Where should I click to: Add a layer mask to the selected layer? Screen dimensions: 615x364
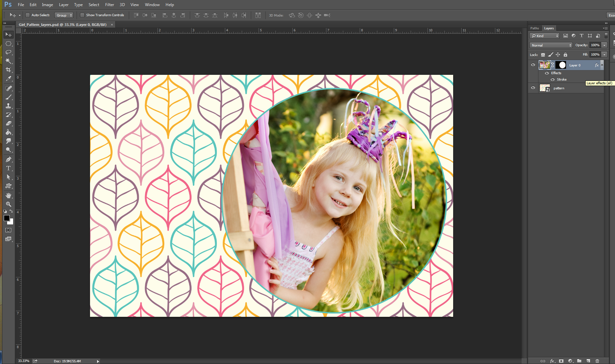561,361
